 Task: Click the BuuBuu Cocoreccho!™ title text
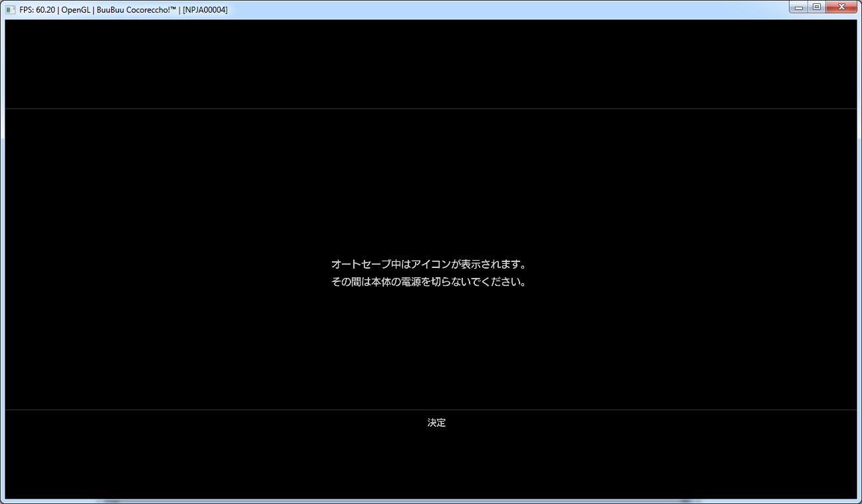coord(136,10)
